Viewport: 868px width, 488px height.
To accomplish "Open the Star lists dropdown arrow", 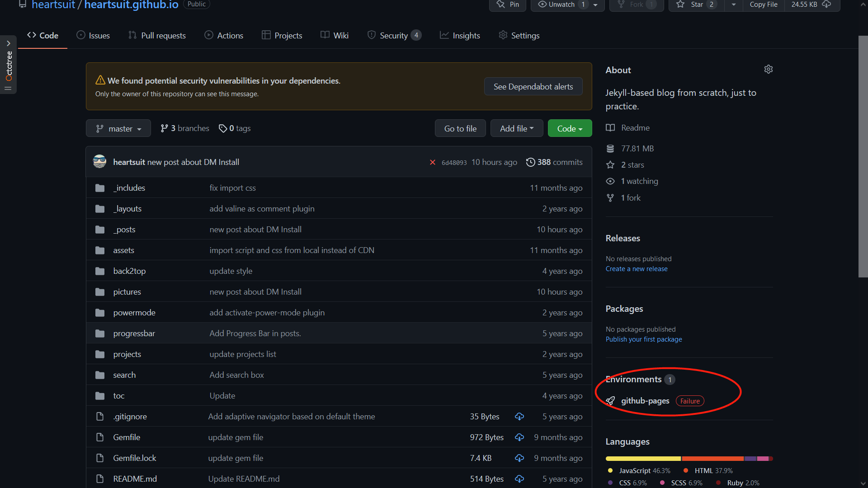I will coord(733,5).
